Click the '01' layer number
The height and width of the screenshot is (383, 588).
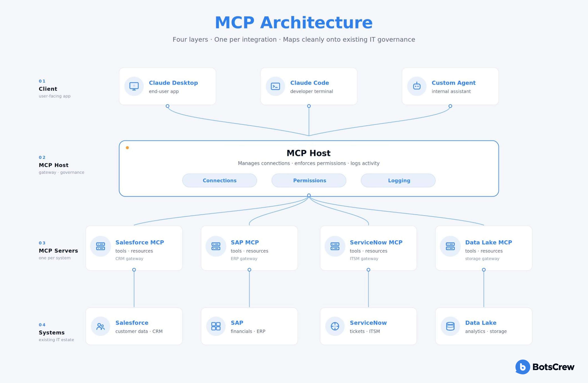pos(42,81)
